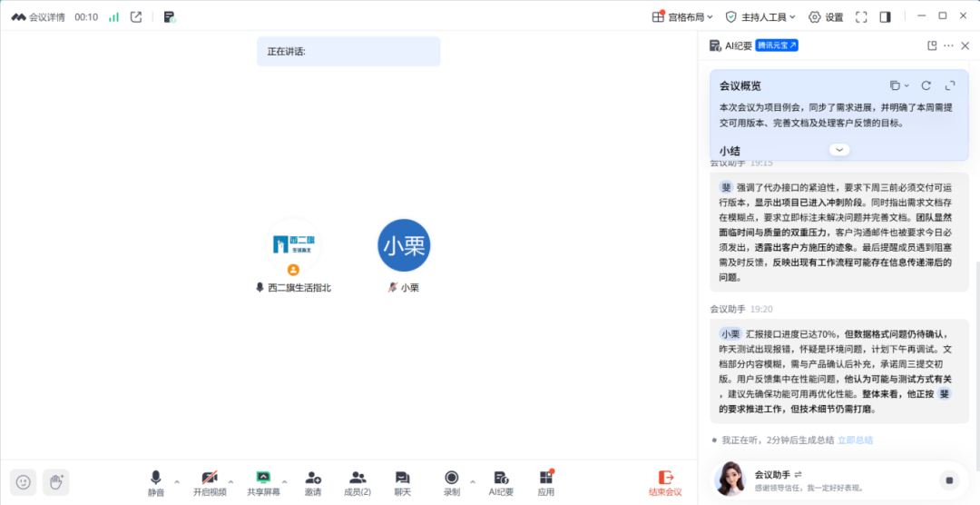Switch the 会议助手 assistant
Viewport: 980px width, 505px height.
tap(799, 474)
